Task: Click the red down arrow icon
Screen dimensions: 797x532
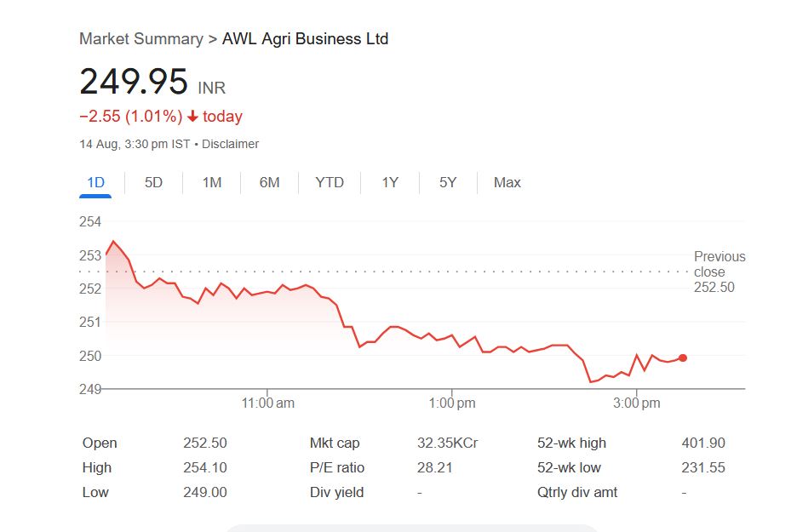Action: (193, 117)
